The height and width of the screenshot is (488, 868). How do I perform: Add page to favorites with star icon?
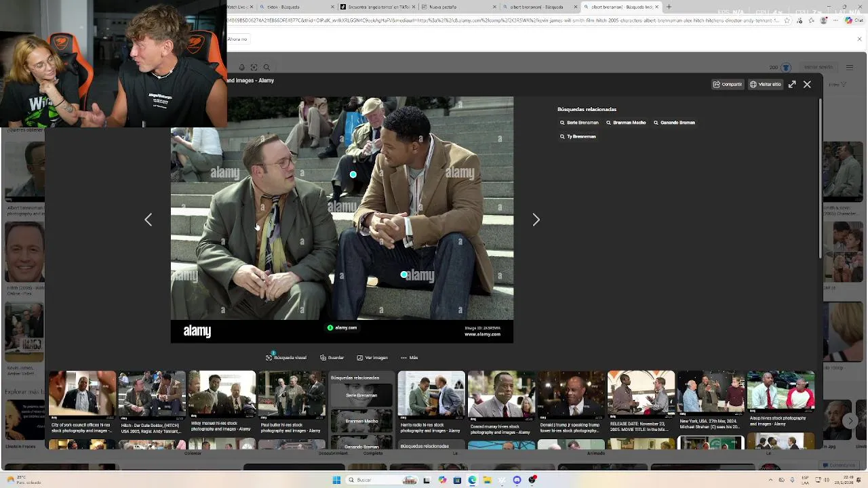[x=787, y=21]
